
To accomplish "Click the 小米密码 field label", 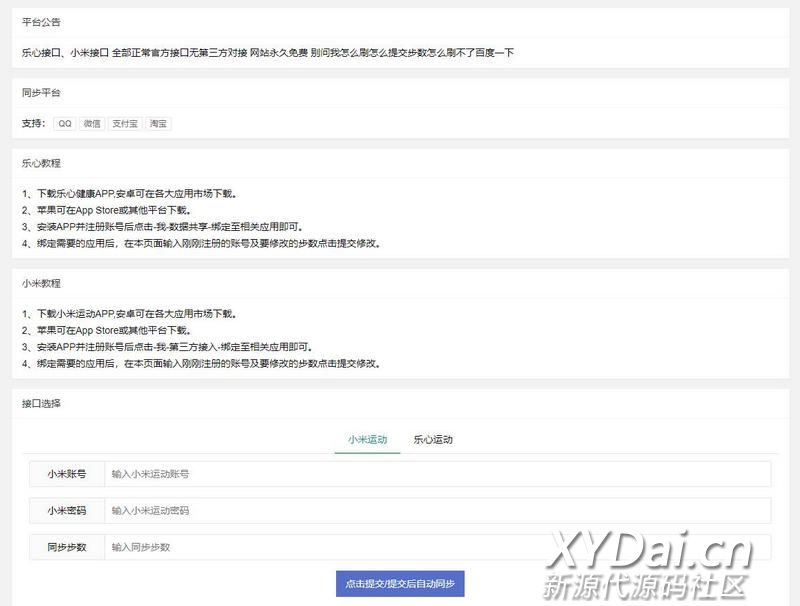I will tap(66, 511).
